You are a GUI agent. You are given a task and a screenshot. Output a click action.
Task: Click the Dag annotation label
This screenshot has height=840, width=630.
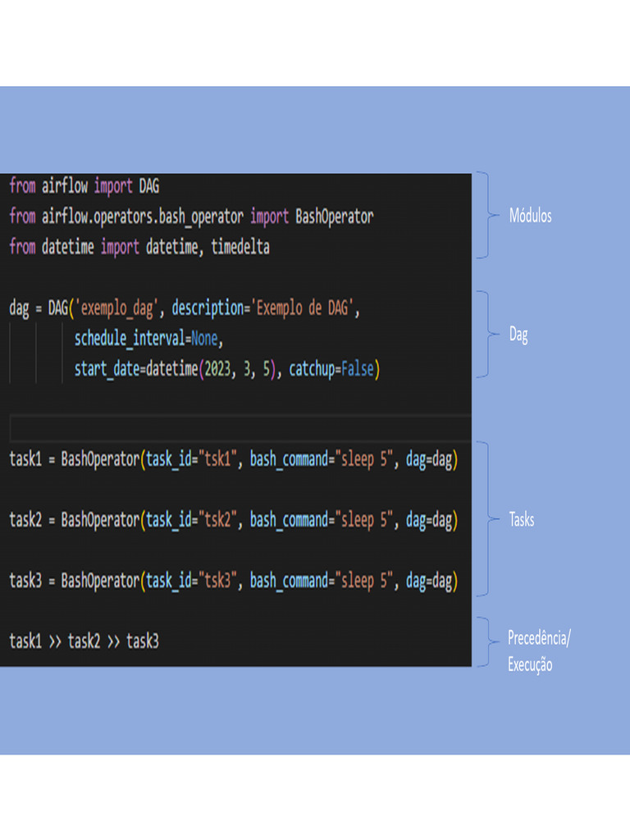click(518, 335)
